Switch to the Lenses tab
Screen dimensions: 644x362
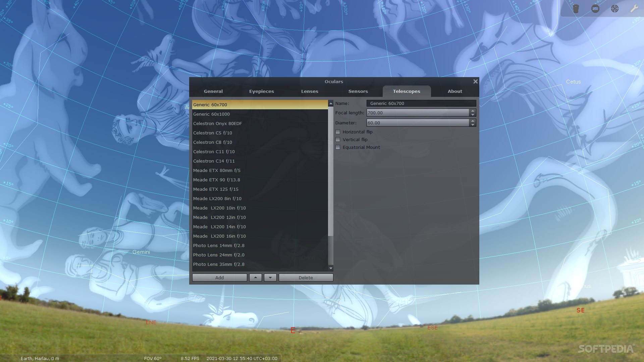click(310, 91)
